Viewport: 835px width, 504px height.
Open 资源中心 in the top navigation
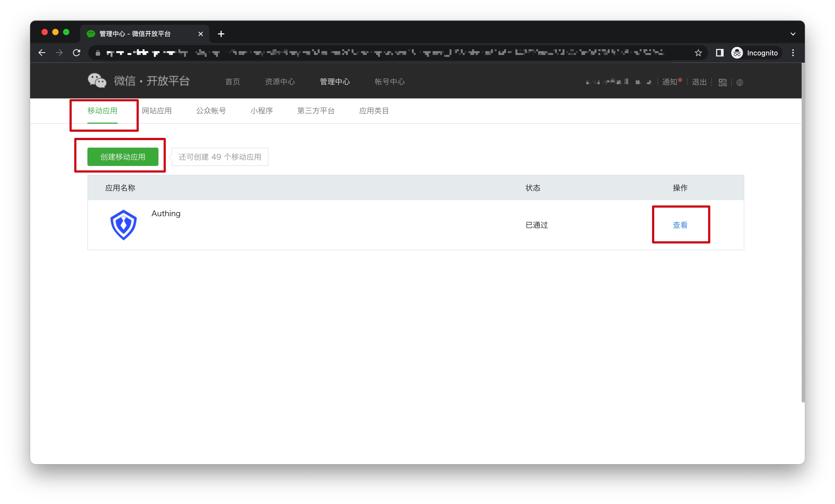coord(279,82)
